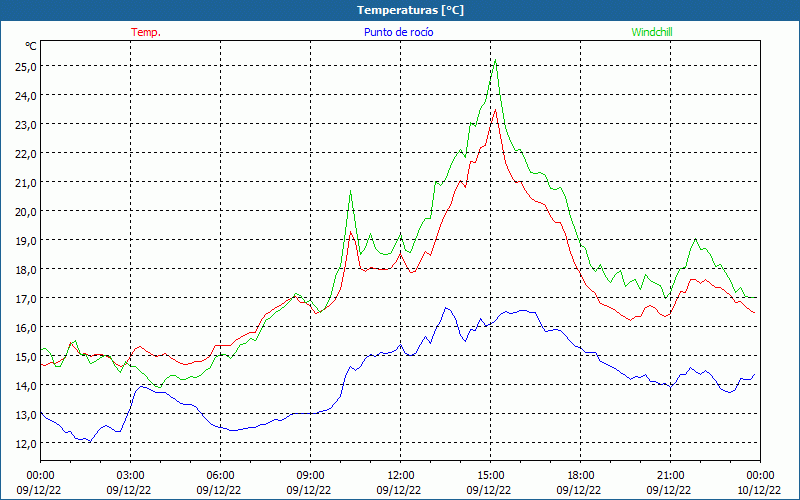Click the 22,0 y-axis value
The image size is (800, 500).
pos(26,154)
